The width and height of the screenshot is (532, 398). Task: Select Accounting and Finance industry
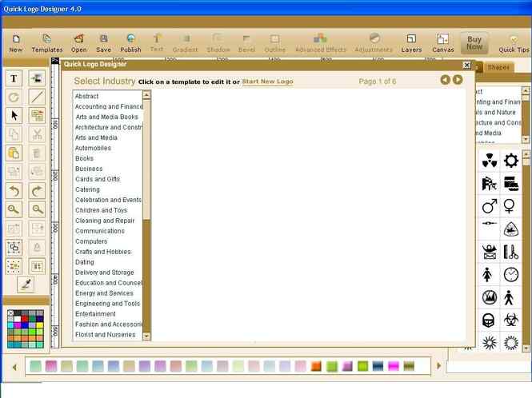coord(109,106)
